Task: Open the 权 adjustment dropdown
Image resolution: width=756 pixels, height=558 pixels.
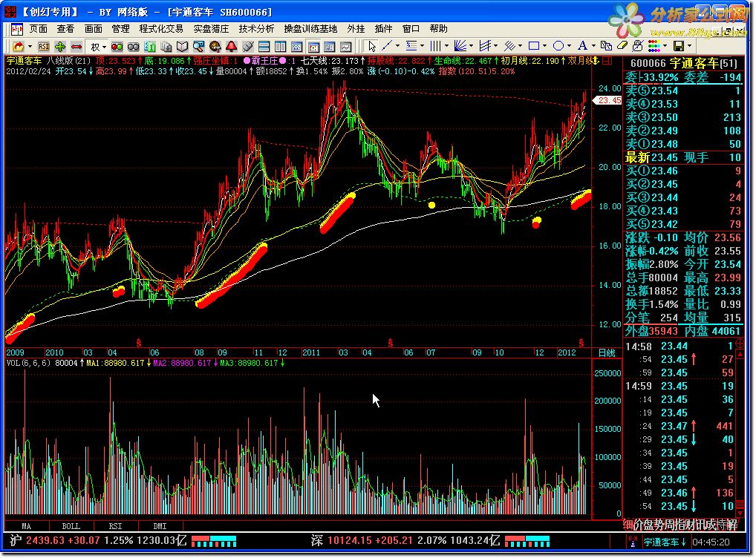Action: (98, 47)
